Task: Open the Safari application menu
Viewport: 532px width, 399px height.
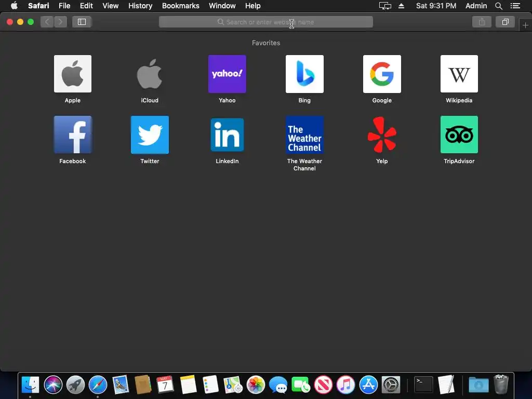Action: point(38,6)
